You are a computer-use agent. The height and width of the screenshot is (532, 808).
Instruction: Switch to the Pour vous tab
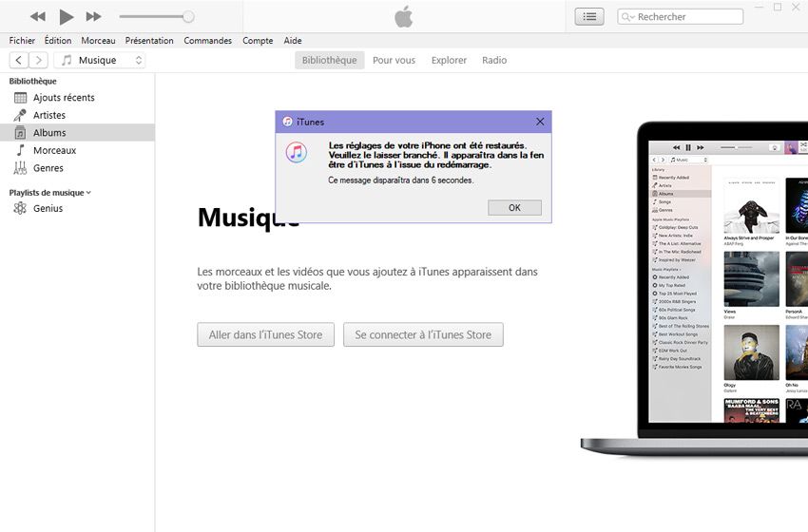[x=394, y=60]
